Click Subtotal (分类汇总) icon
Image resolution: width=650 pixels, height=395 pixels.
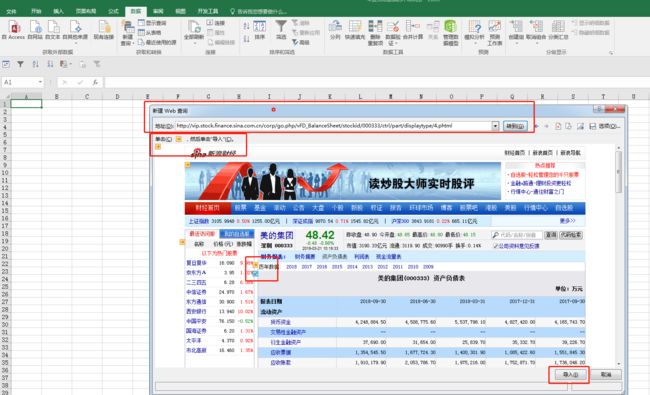click(x=558, y=30)
